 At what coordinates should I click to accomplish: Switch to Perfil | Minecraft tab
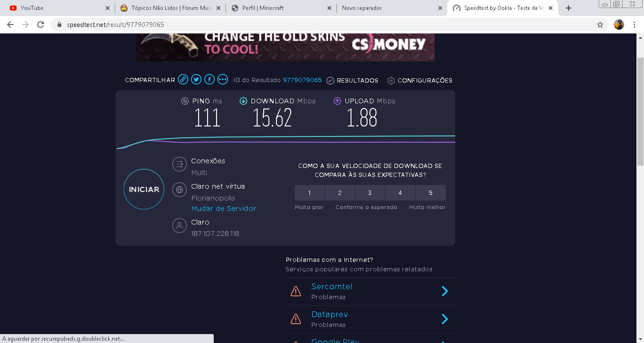click(x=281, y=8)
